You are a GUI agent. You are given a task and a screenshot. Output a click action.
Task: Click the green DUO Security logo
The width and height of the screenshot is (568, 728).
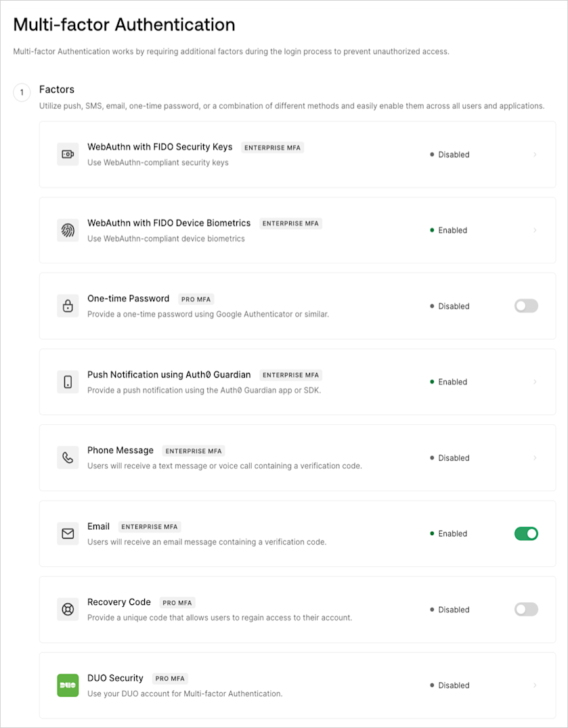pyautogui.click(x=68, y=685)
